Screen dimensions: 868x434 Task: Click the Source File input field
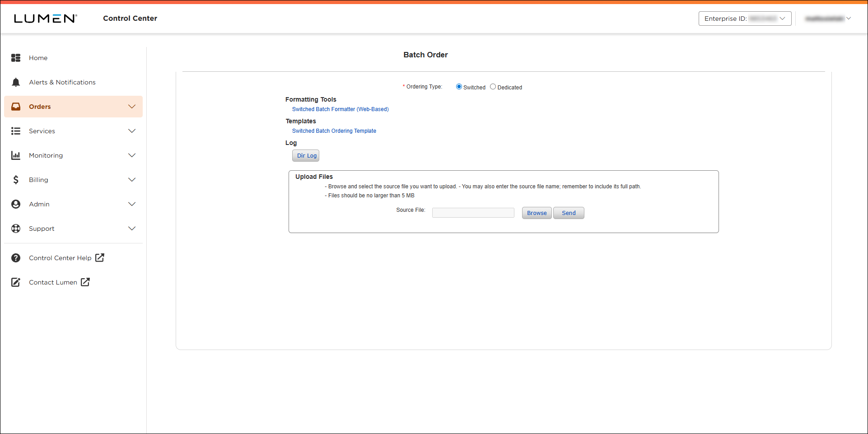[473, 213]
